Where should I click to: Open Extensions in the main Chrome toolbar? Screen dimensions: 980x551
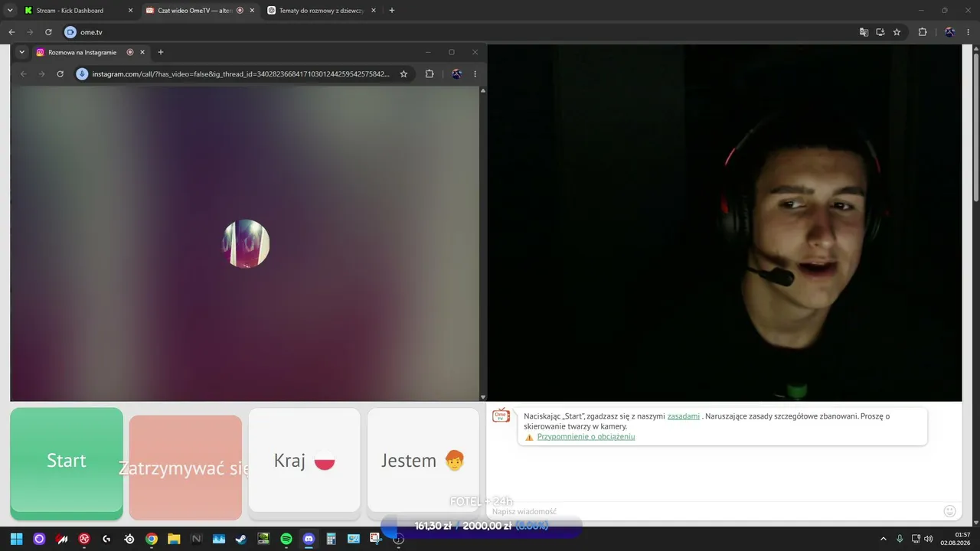[x=923, y=32]
